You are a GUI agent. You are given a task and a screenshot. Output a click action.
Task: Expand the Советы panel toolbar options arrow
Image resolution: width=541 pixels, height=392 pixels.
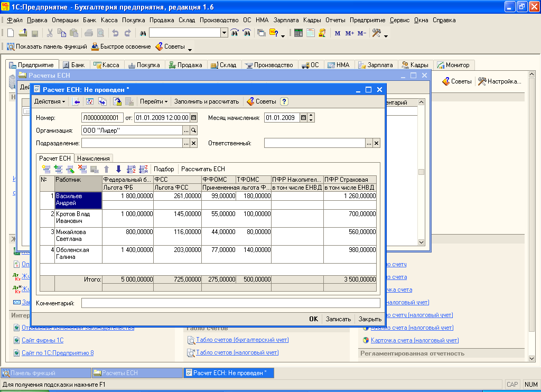point(190,49)
